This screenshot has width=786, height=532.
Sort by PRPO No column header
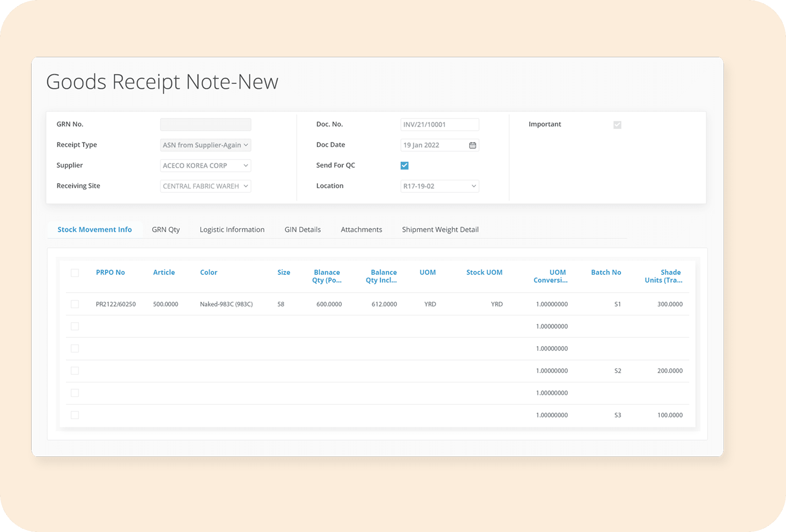click(110, 272)
